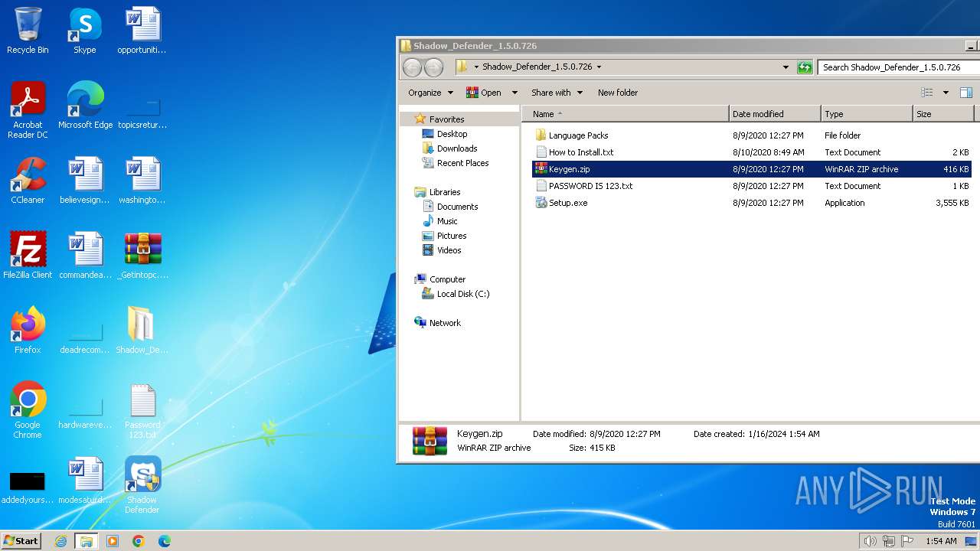This screenshot has height=551, width=980.
Task: Expand the address bar history dropdown
Action: coord(786,67)
